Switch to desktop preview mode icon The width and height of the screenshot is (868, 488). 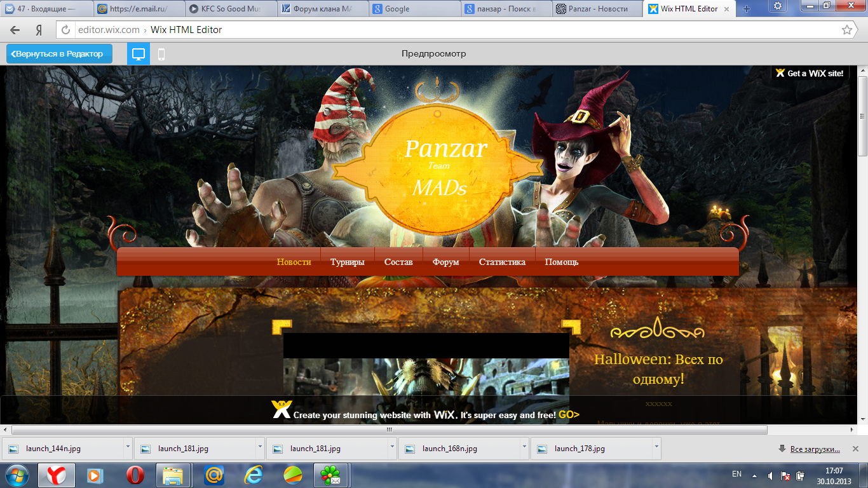coord(138,54)
